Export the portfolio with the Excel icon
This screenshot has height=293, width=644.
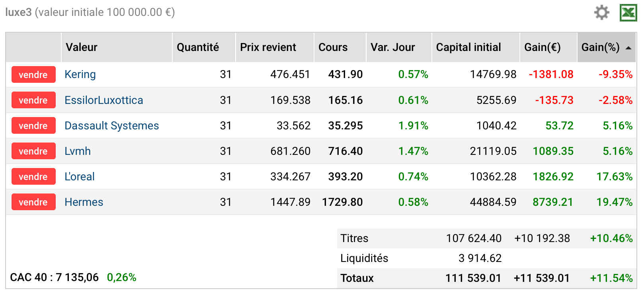tap(628, 13)
